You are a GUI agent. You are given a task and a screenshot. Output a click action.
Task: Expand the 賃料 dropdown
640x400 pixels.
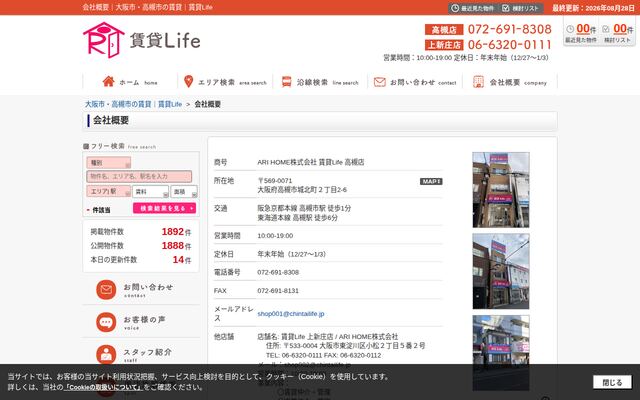point(150,191)
